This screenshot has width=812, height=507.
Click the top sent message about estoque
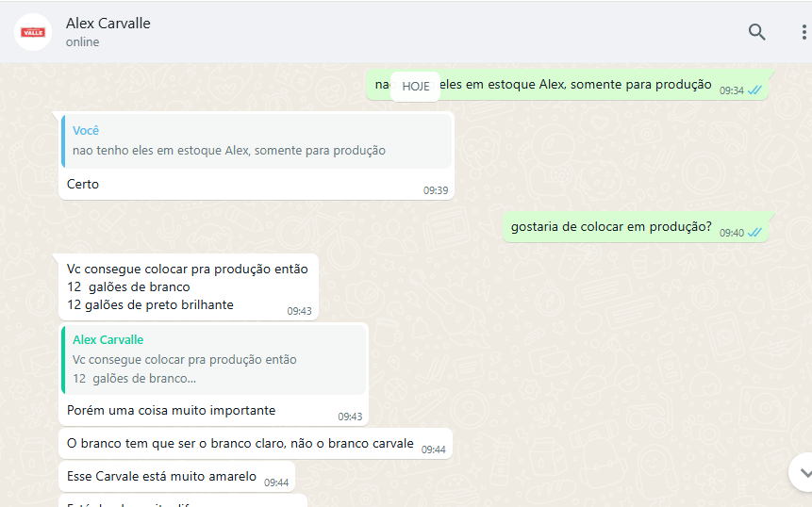point(568,85)
